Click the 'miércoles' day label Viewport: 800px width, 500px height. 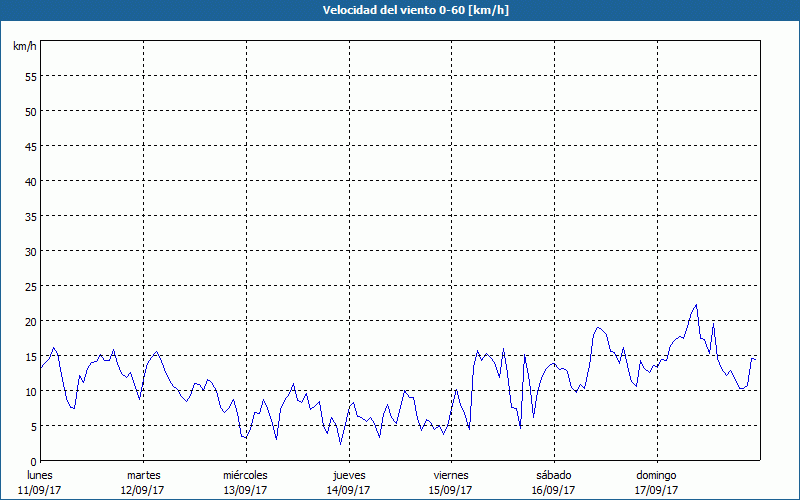tap(245, 475)
